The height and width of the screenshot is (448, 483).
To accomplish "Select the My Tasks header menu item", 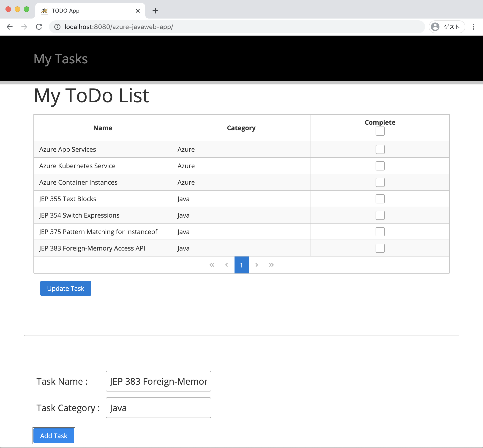I will point(60,59).
